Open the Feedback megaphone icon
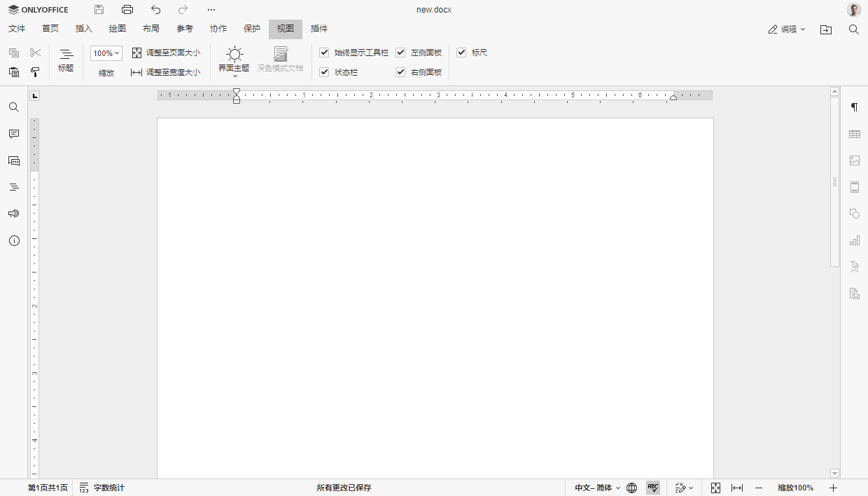The width and height of the screenshot is (868, 496). 14,214
